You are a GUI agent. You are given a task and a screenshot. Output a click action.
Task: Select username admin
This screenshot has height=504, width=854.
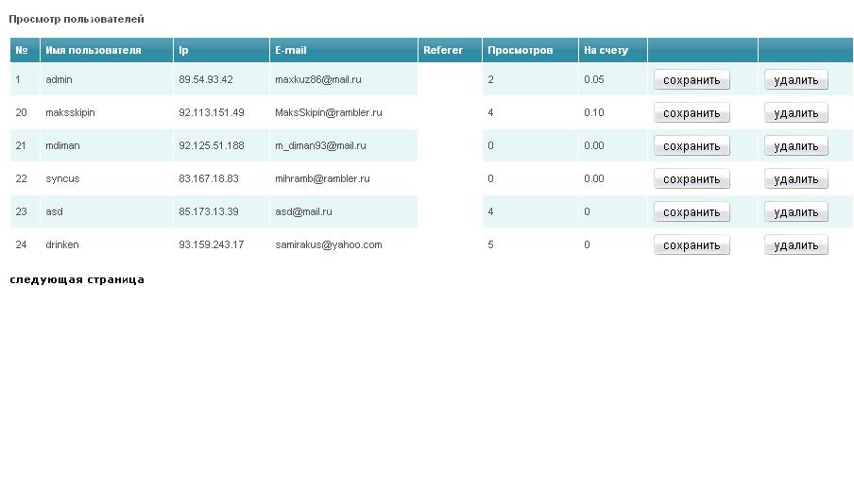pyautogui.click(x=59, y=79)
